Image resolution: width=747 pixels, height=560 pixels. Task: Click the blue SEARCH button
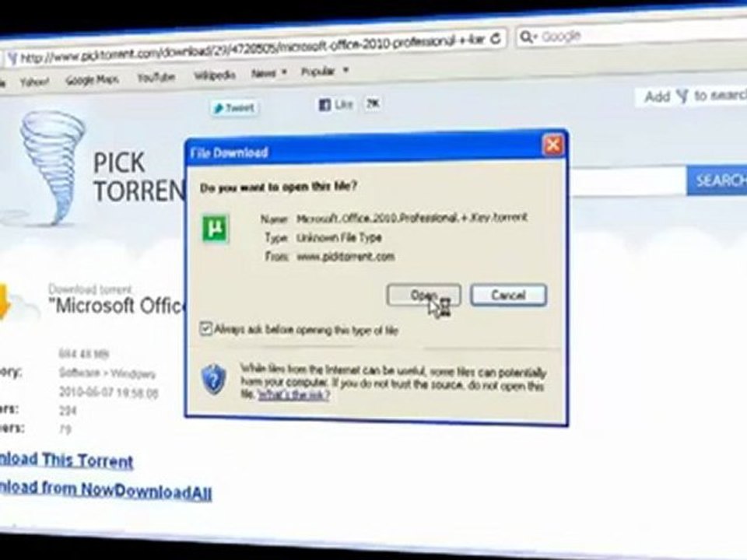[x=717, y=180]
